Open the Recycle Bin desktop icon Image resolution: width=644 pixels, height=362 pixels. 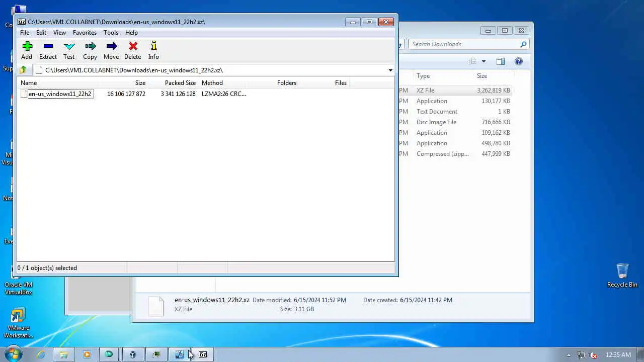coord(622,276)
